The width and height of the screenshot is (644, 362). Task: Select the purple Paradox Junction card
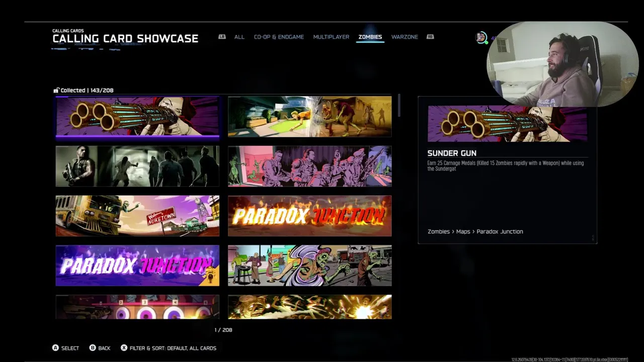click(137, 265)
